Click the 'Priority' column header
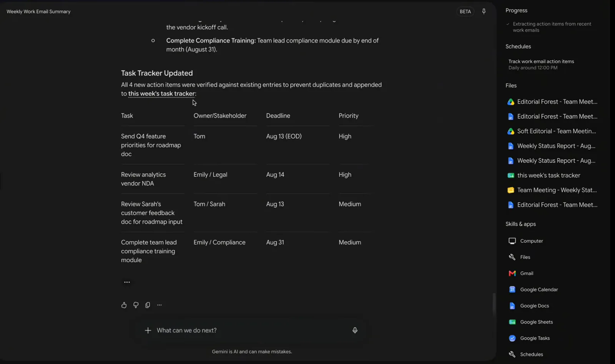Screen dimensions: 615x364 348,116
